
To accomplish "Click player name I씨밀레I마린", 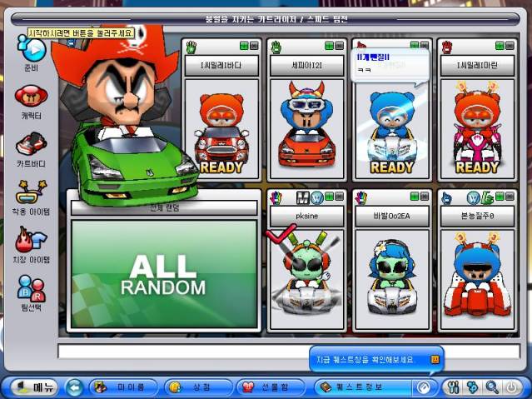I will click(477, 65).
